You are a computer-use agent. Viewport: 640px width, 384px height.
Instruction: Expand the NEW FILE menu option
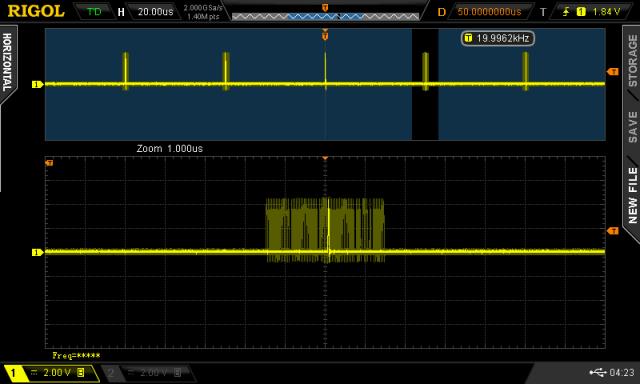point(633,195)
